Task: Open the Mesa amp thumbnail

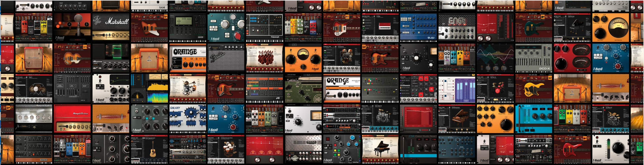Action: [x=303, y=149]
